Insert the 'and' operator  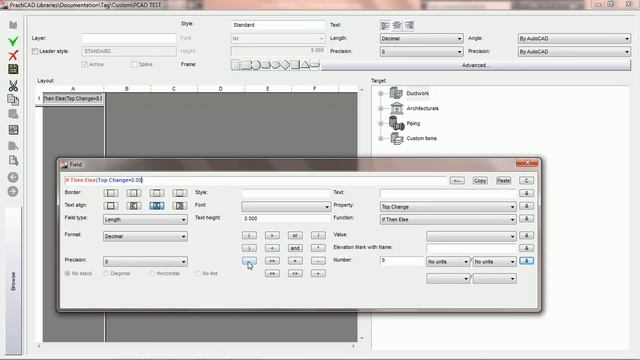tap(295, 248)
